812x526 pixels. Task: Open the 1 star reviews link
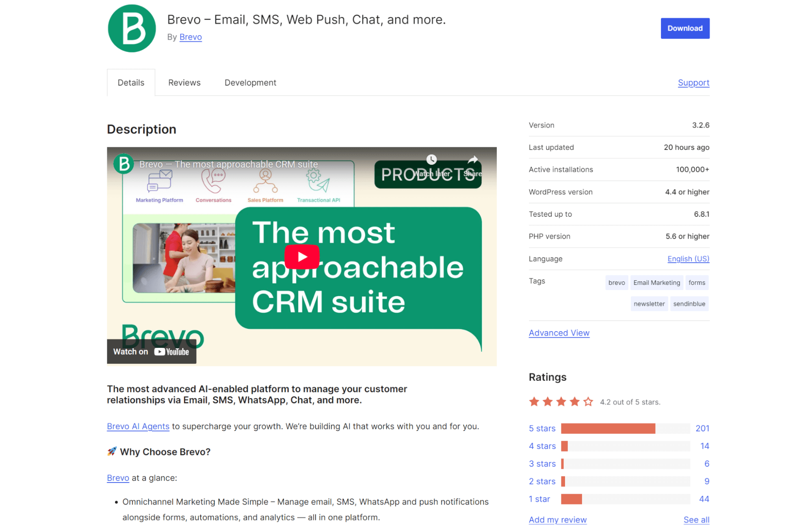coord(539,499)
